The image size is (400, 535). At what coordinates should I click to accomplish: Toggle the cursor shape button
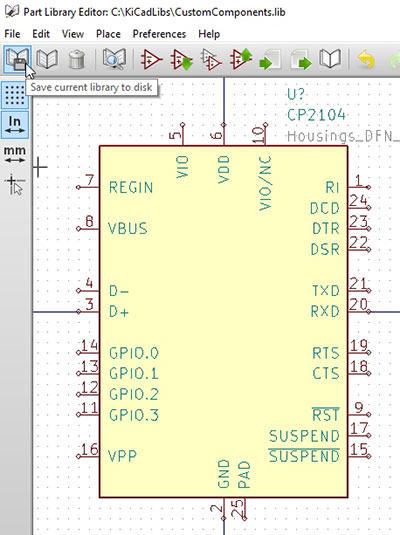(15, 184)
